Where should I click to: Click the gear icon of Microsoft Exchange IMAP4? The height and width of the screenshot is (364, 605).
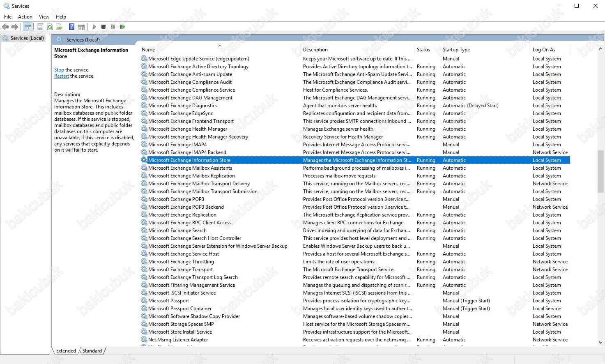144,145
